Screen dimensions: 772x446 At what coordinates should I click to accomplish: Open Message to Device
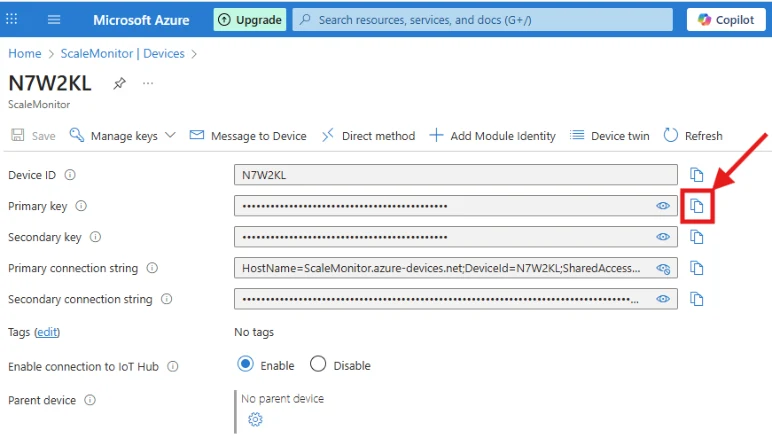coord(248,135)
